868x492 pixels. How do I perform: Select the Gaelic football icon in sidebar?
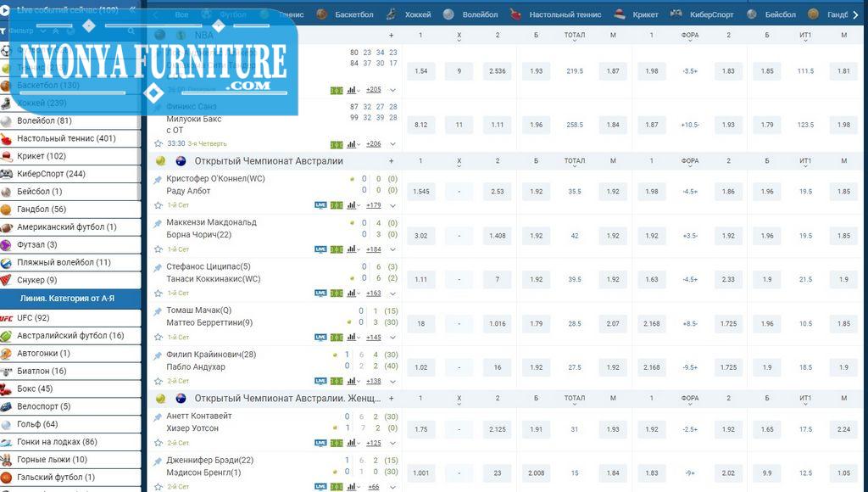[6, 478]
